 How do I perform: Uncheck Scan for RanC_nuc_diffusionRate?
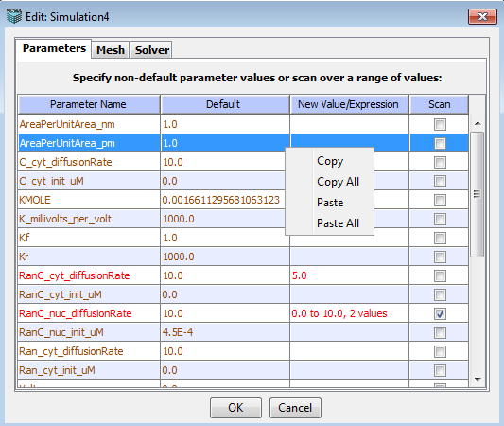coord(440,313)
